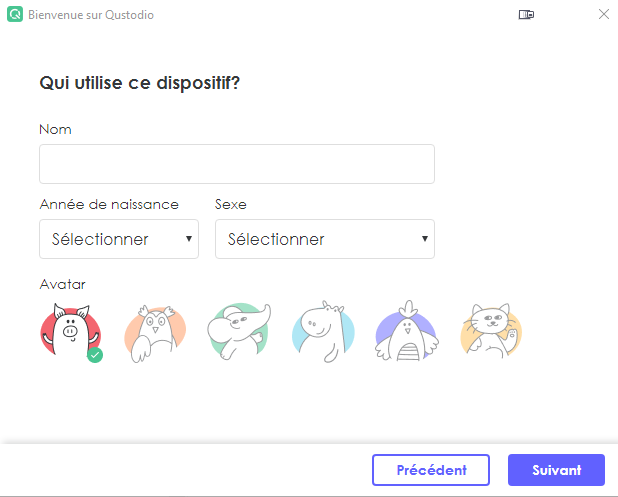Select the pig avatar
Screen dimensions: 618x497
71,332
